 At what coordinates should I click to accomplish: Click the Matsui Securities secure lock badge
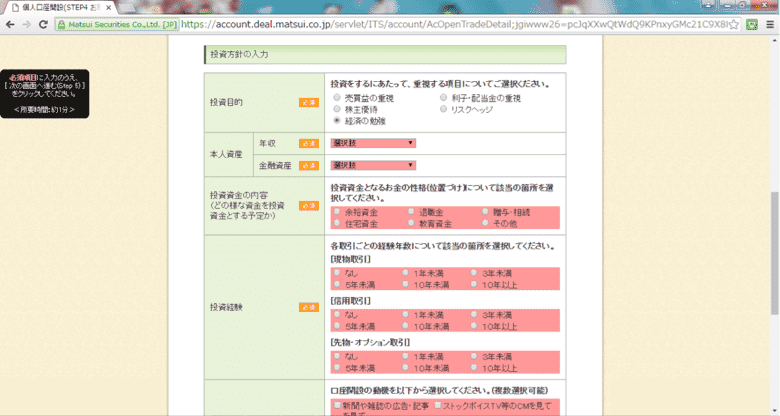point(118,24)
